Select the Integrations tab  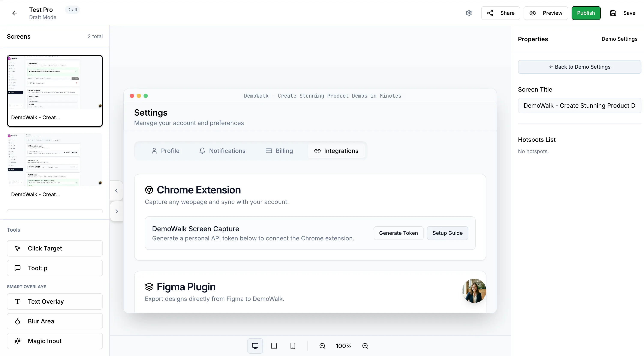click(336, 151)
